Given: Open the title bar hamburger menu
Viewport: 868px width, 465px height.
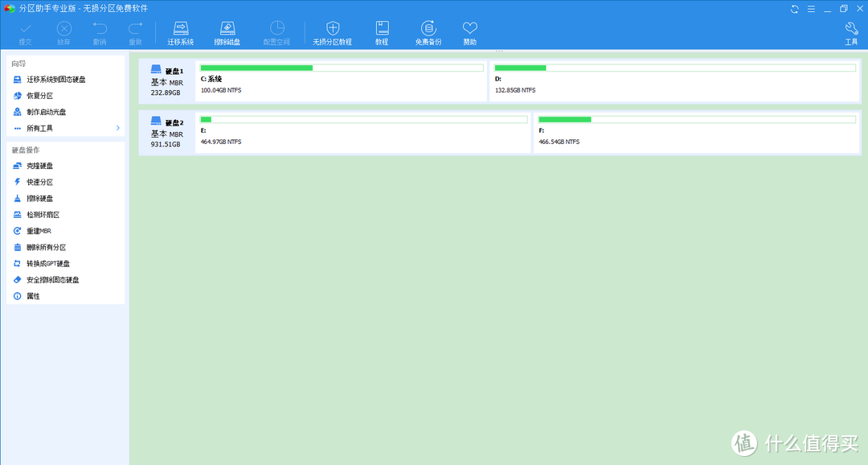Looking at the screenshot, I should click(x=812, y=9).
